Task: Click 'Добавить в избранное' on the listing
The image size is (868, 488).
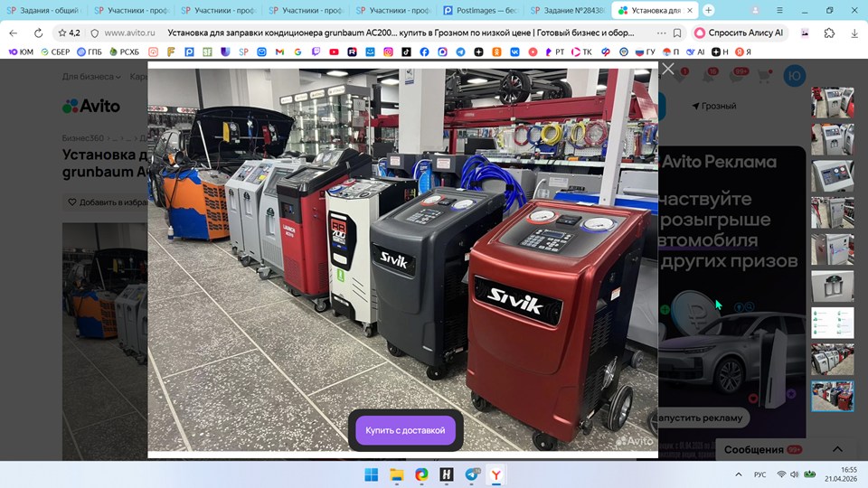Action: tap(108, 202)
